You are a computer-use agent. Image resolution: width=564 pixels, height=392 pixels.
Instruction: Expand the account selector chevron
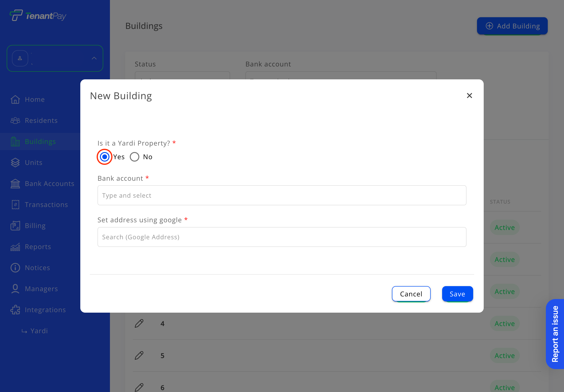pos(94,58)
